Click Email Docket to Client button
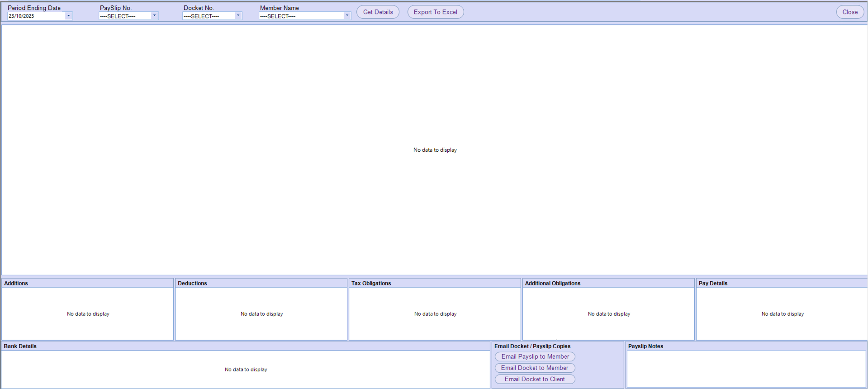This screenshot has width=868, height=389. (x=535, y=379)
